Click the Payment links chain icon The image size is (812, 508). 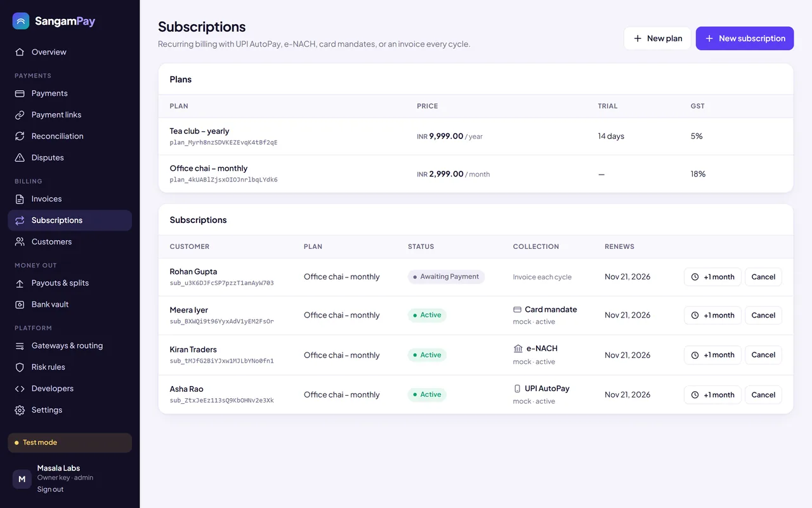20,115
